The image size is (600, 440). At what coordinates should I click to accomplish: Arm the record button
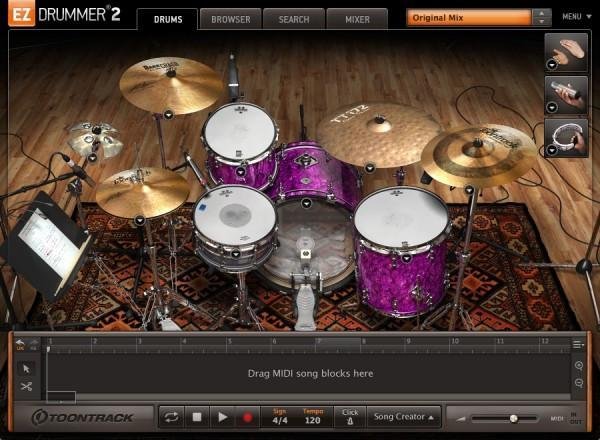tap(246, 416)
